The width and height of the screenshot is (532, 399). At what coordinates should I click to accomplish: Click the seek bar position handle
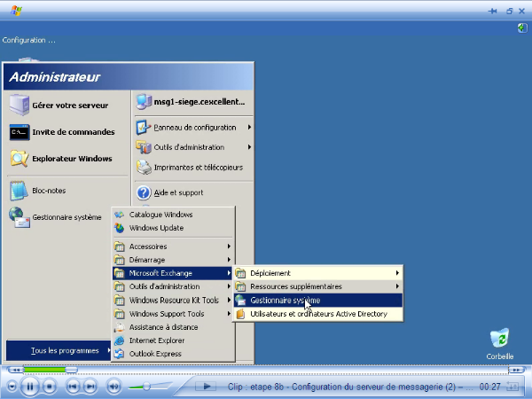click(x=71, y=370)
